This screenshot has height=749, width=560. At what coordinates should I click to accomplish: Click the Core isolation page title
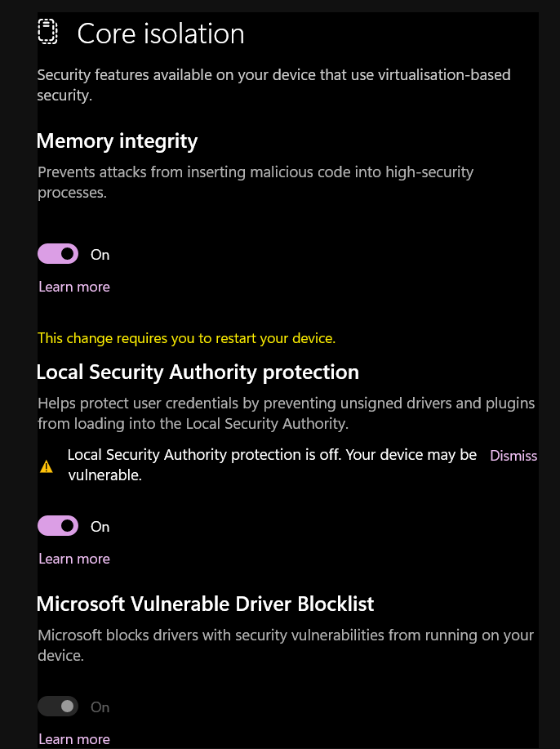point(161,33)
